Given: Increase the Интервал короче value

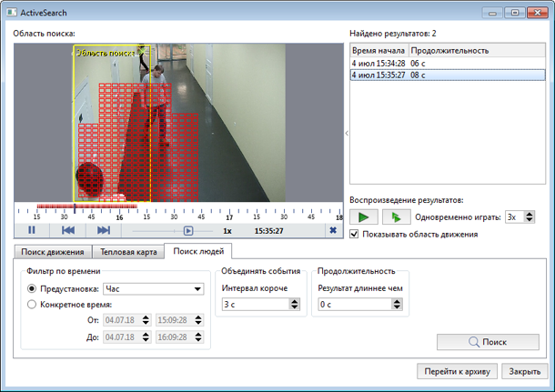Looking at the screenshot, I should pyautogui.click(x=294, y=301).
